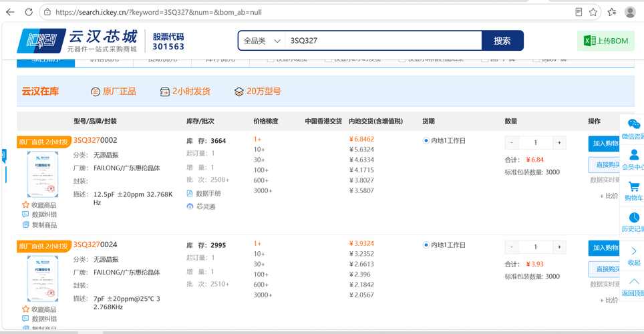The height and width of the screenshot is (334, 644).
Task: Click the 上传BOM upload button
Action: [x=606, y=41]
